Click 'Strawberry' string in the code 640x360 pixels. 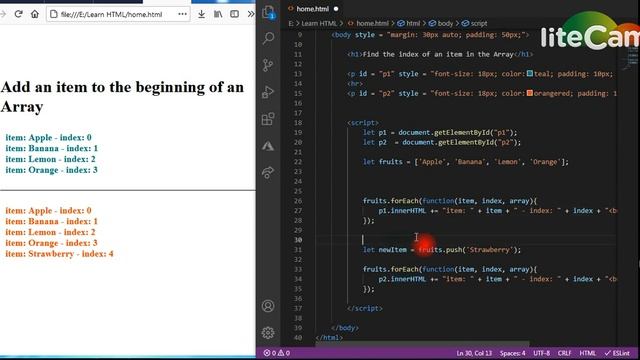pyautogui.click(x=489, y=250)
